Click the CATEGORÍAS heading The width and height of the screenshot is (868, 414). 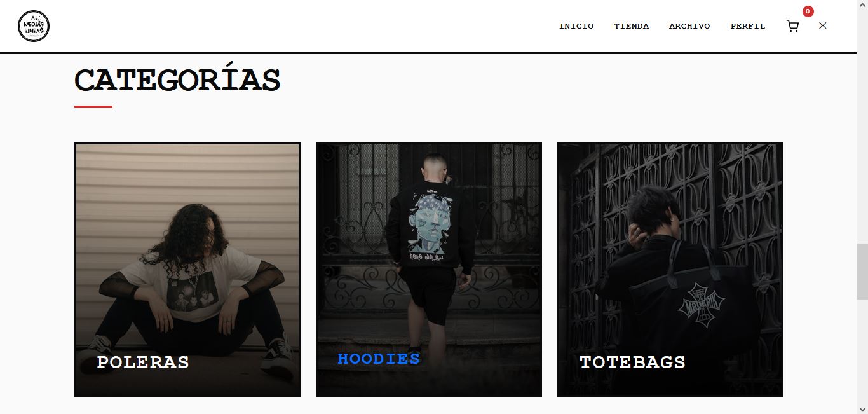tap(177, 81)
